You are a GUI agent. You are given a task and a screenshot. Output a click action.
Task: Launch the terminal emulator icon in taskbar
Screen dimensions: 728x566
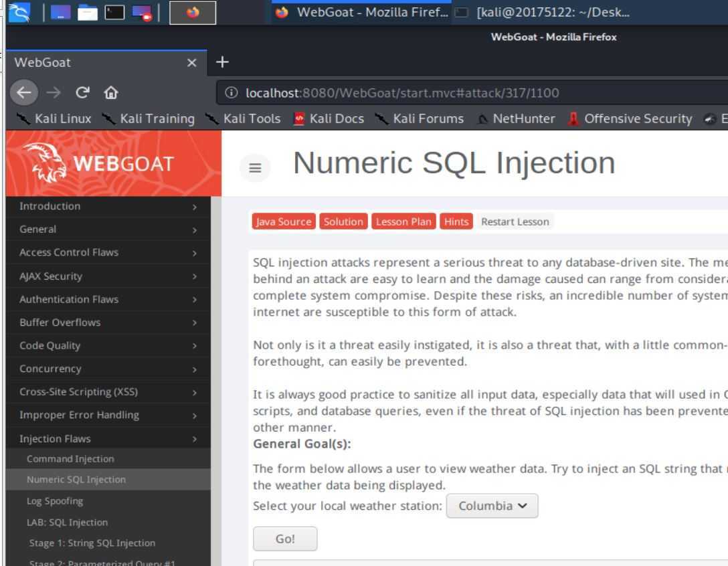[x=114, y=13]
